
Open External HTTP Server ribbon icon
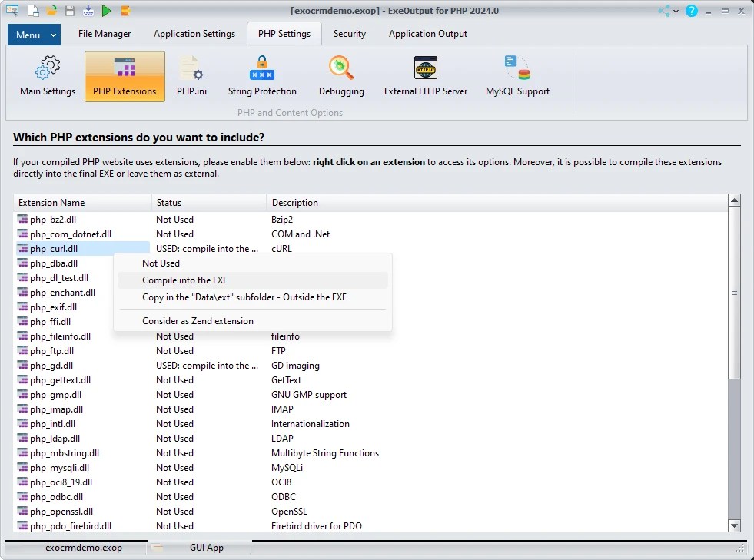[x=426, y=76]
